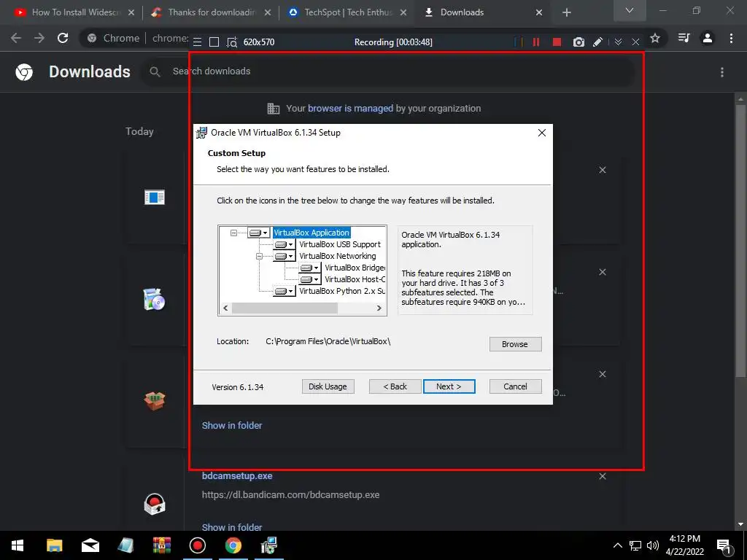This screenshot has width=747, height=560.
Task: Open VirtualBox Bridged feature dropdown
Action: [x=309, y=268]
